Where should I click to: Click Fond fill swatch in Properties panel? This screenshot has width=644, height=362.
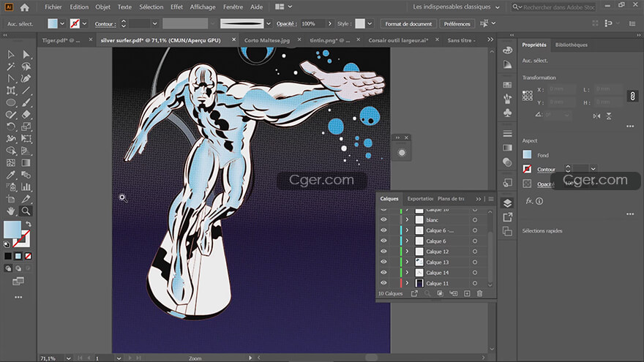click(x=528, y=155)
